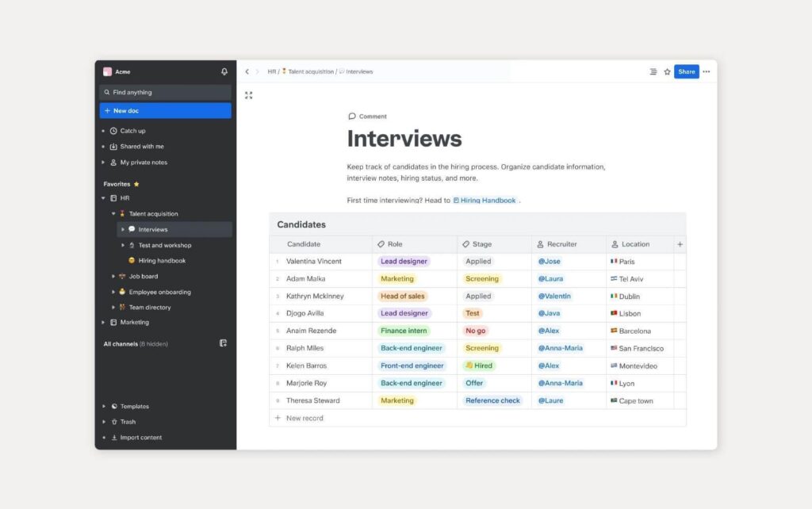Viewport: 812px width, 509px height.
Task: Click the blue Share button
Action: [687, 71]
